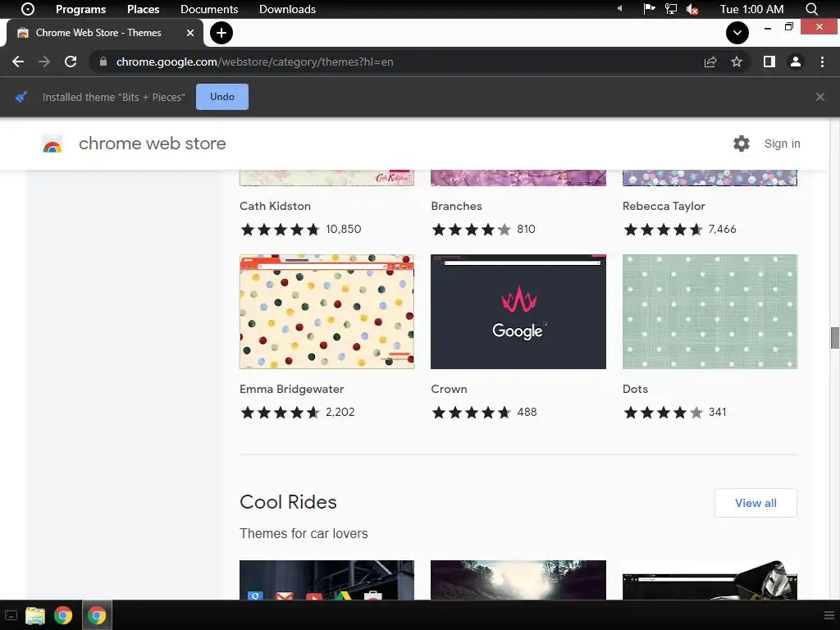Undo the Bits + Pieces theme install

[221, 97]
